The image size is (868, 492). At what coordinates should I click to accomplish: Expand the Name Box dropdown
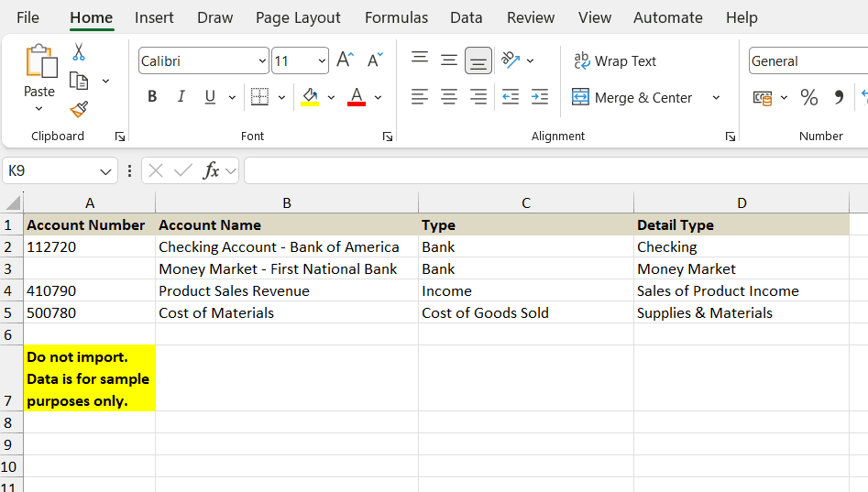[105, 171]
